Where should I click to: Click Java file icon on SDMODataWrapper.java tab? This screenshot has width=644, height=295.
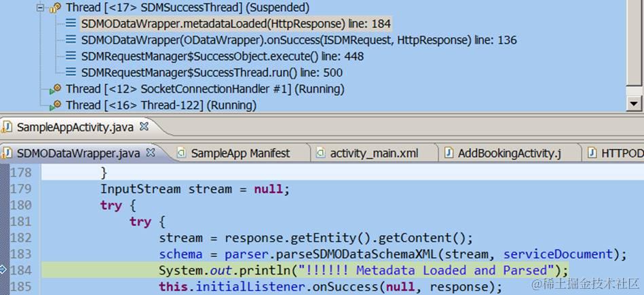(x=7, y=154)
